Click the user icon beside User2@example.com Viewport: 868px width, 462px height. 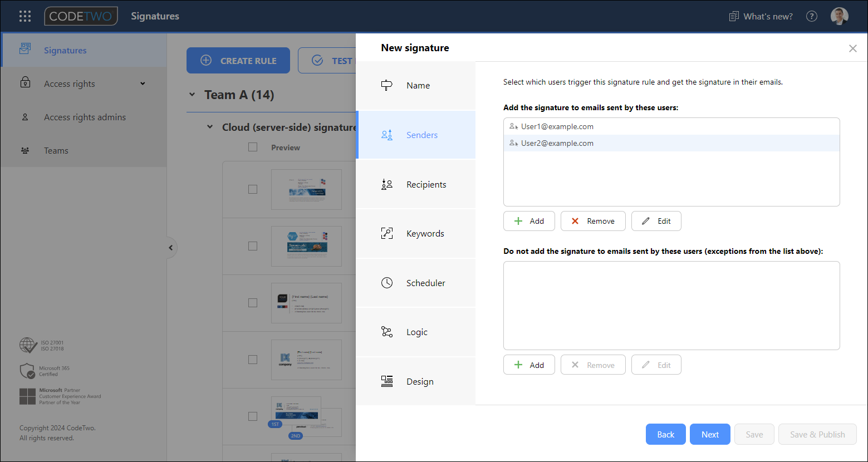[513, 143]
